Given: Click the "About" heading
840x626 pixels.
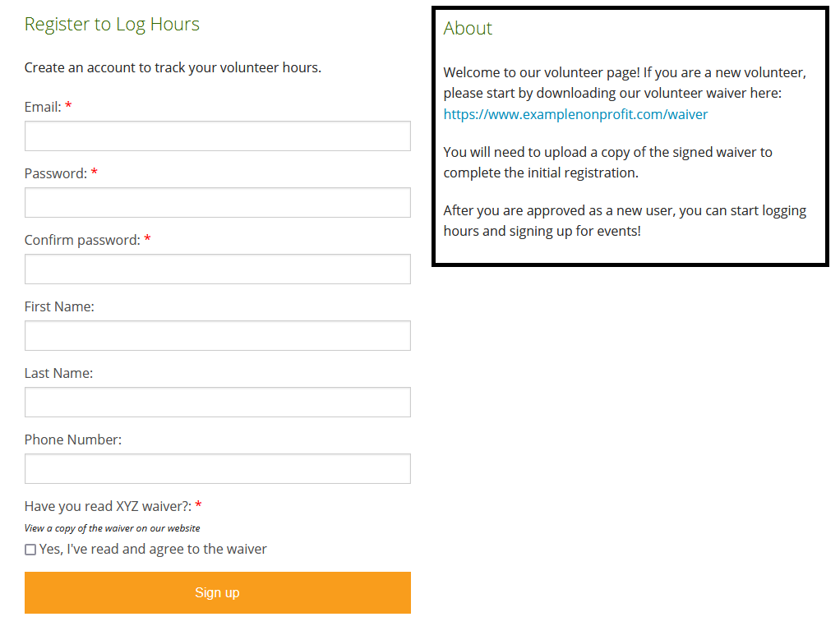Looking at the screenshot, I should pyautogui.click(x=468, y=28).
